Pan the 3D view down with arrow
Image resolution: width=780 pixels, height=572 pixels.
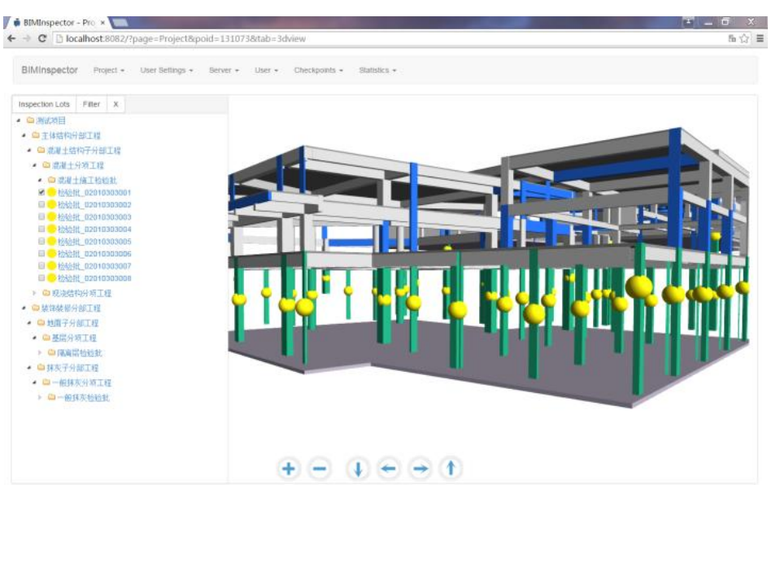tap(358, 468)
